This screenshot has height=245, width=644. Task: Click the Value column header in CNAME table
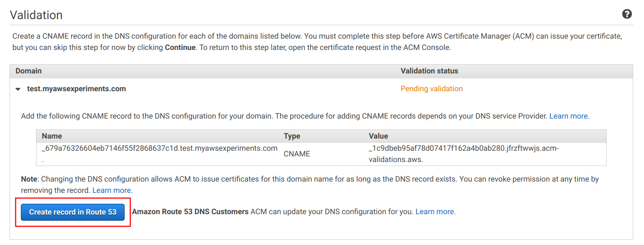[378, 136]
